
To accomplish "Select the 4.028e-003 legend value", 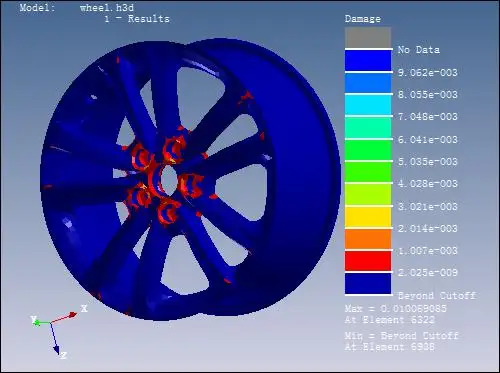I will click(428, 184).
